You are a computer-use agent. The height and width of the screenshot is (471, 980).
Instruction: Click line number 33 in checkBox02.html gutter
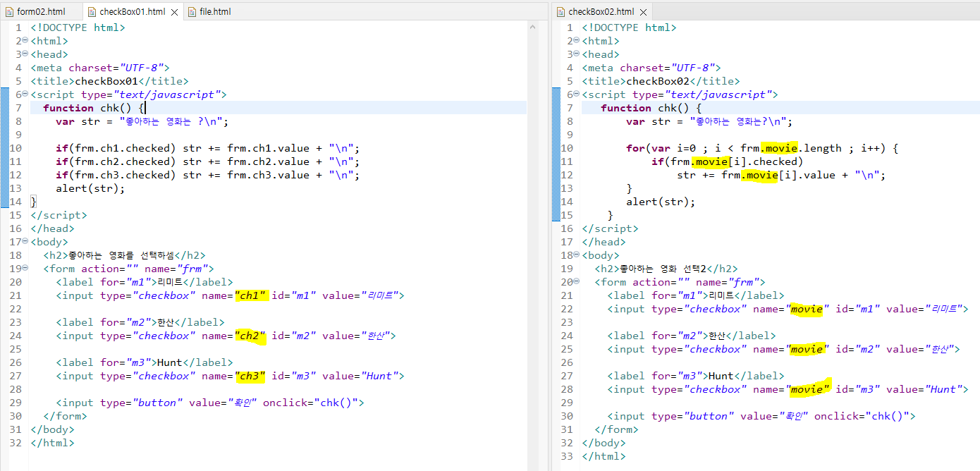tap(567, 456)
